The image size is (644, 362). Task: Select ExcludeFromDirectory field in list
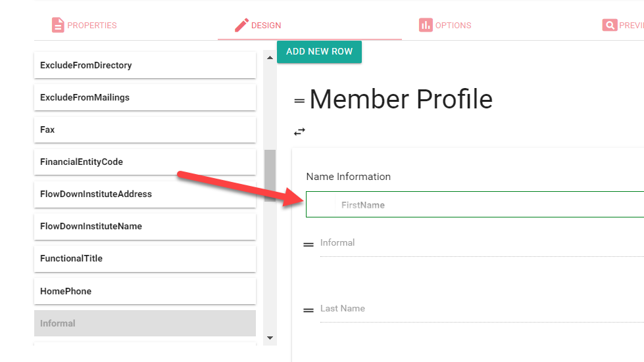[145, 65]
